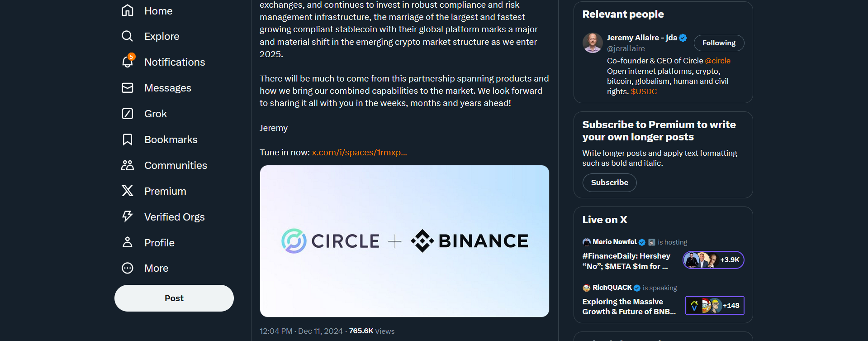Click the $USDC cashtag link
Screen dimensions: 868x341
644,91
